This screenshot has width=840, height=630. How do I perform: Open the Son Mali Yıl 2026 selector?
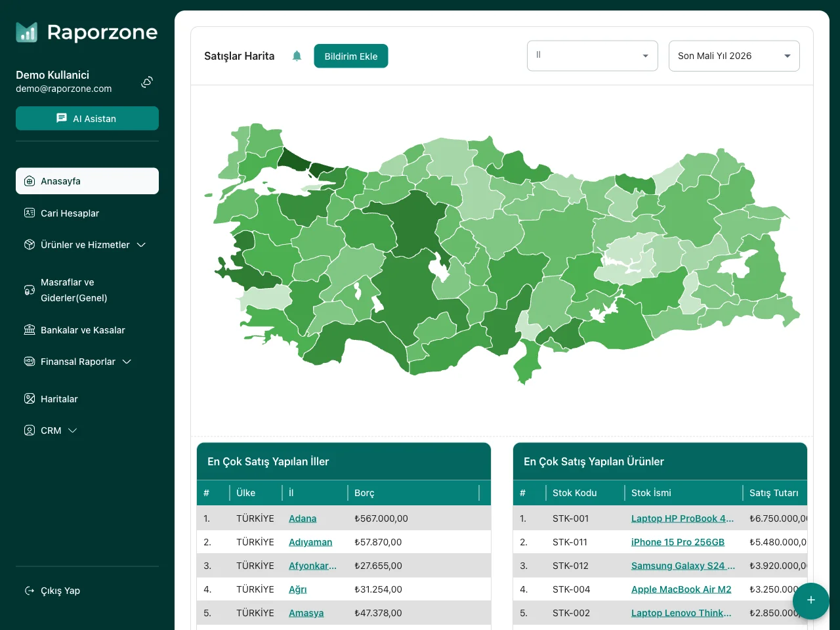tap(734, 56)
